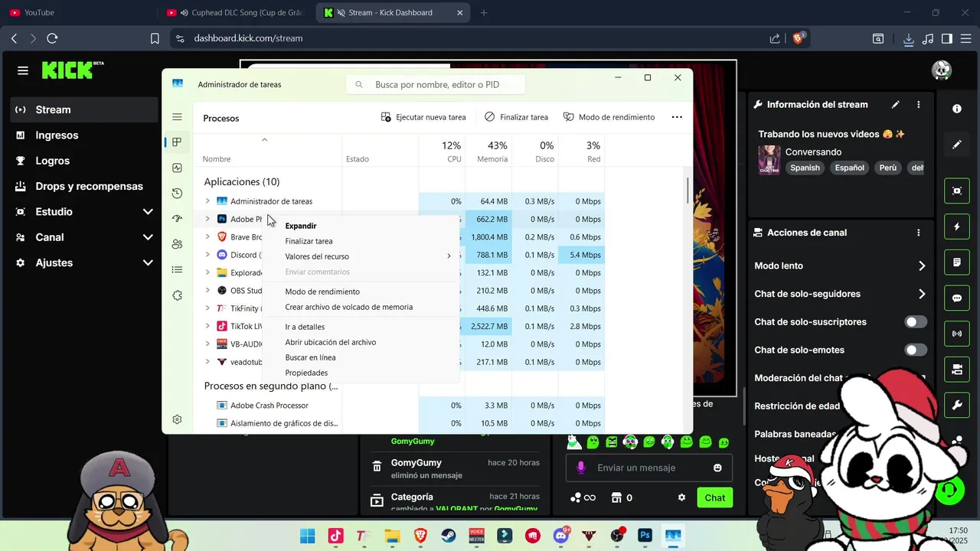Open TikTok LIVE Studio from taskbar
This screenshot has width=980, height=551.
(x=336, y=536)
